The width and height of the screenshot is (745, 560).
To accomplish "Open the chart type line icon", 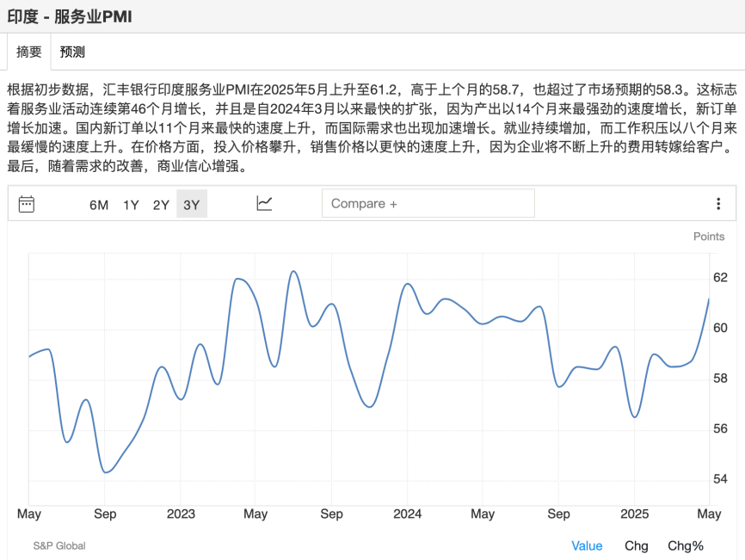I will tap(264, 204).
